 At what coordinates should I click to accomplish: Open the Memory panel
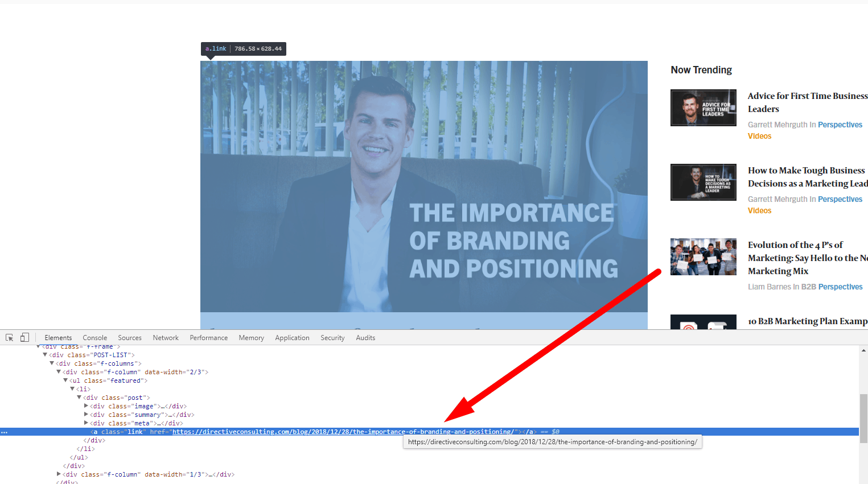(x=251, y=337)
